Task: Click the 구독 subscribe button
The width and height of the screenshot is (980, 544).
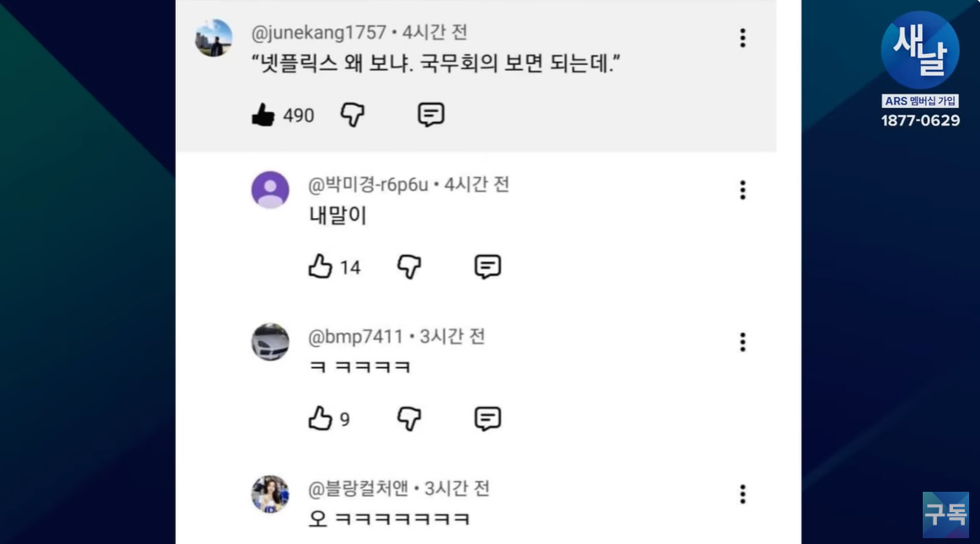Action: (946, 515)
